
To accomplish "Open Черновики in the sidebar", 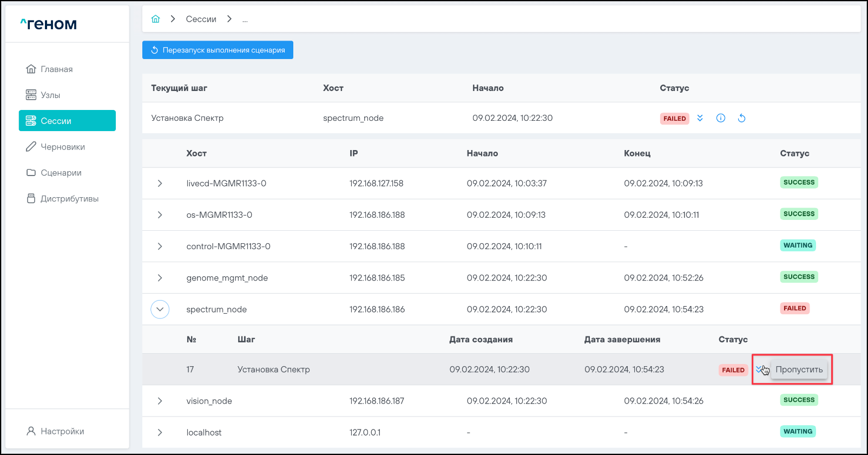I will (x=62, y=147).
